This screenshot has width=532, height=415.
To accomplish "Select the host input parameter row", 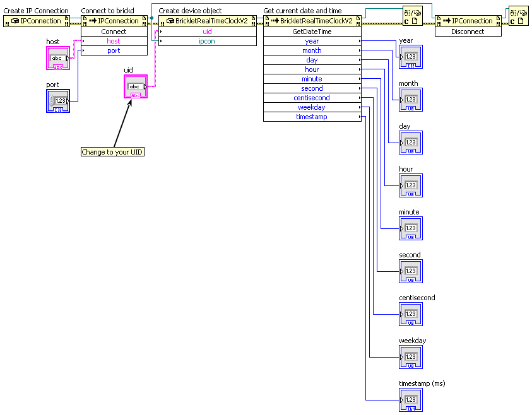I will coord(114,41).
